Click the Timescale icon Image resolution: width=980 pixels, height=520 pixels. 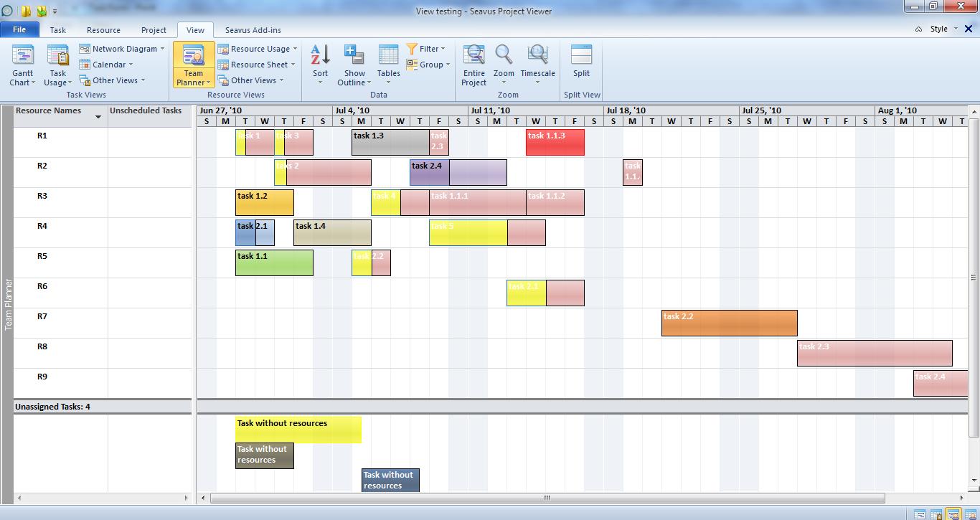pos(537,56)
